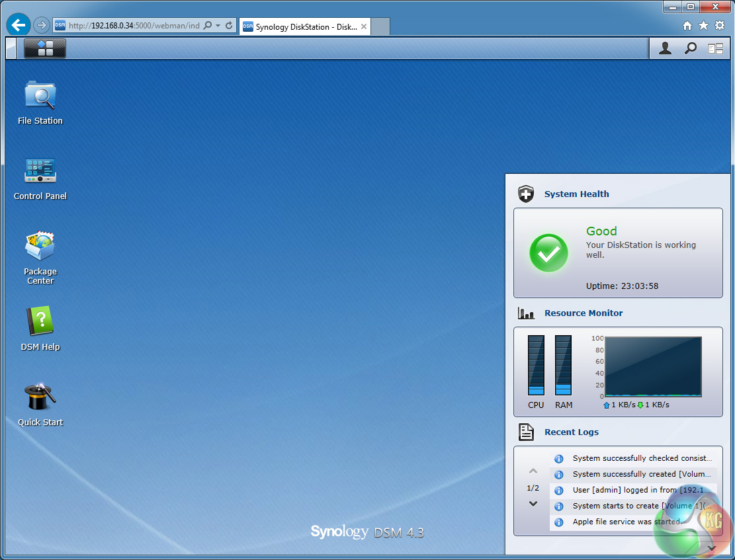Launch Package Center from desktop

pyautogui.click(x=40, y=245)
